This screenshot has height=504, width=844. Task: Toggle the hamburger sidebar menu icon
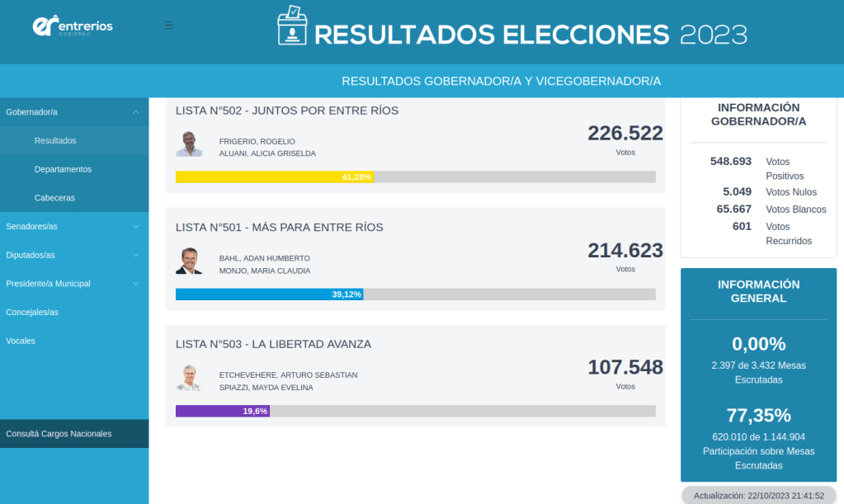coord(169,26)
